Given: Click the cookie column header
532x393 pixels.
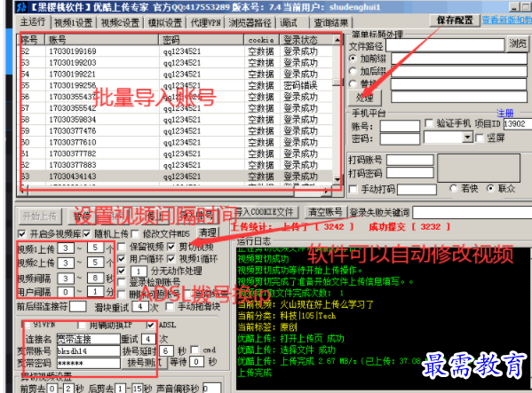Looking at the screenshot, I should click(262, 40).
